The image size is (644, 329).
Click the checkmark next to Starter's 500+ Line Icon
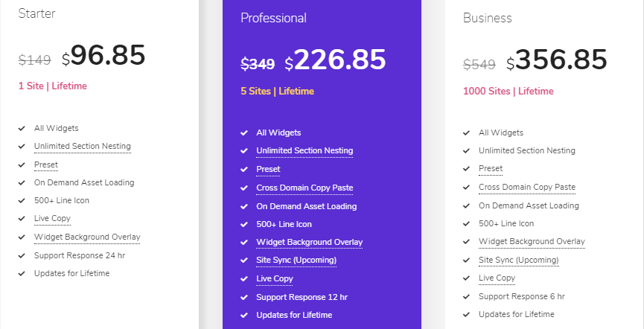[x=22, y=201]
